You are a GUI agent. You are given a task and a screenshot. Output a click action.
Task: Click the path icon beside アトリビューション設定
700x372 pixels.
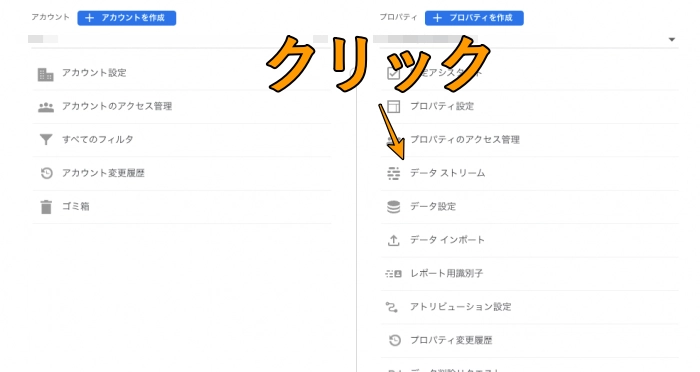392,307
